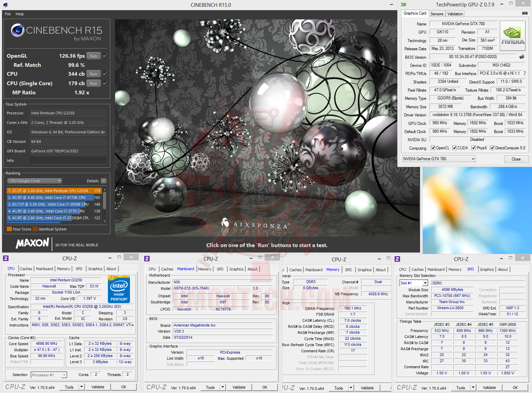The width and height of the screenshot is (532, 393).
Task: Select ranking row "Intel Core i7-3930K CPU"
Action: tap(54, 204)
